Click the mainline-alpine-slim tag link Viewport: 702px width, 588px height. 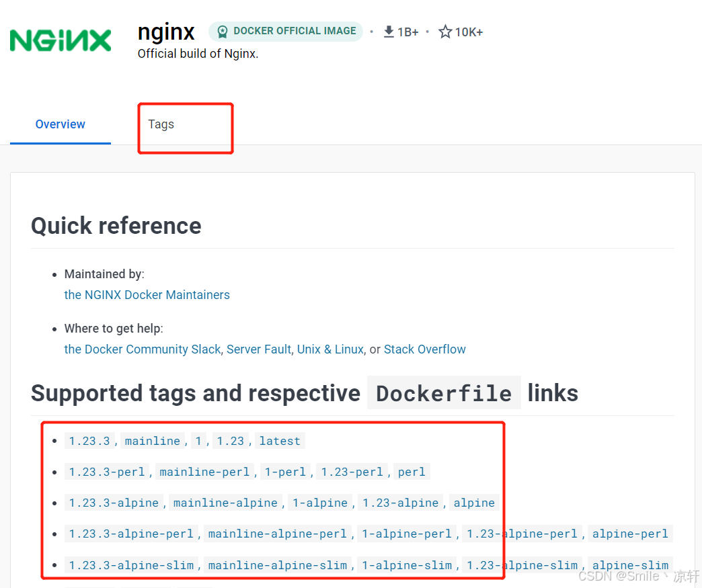[x=278, y=565]
